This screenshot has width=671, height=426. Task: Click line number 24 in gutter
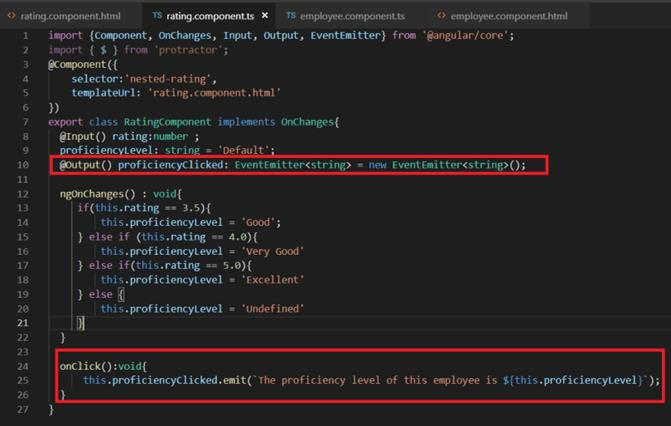pos(23,366)
